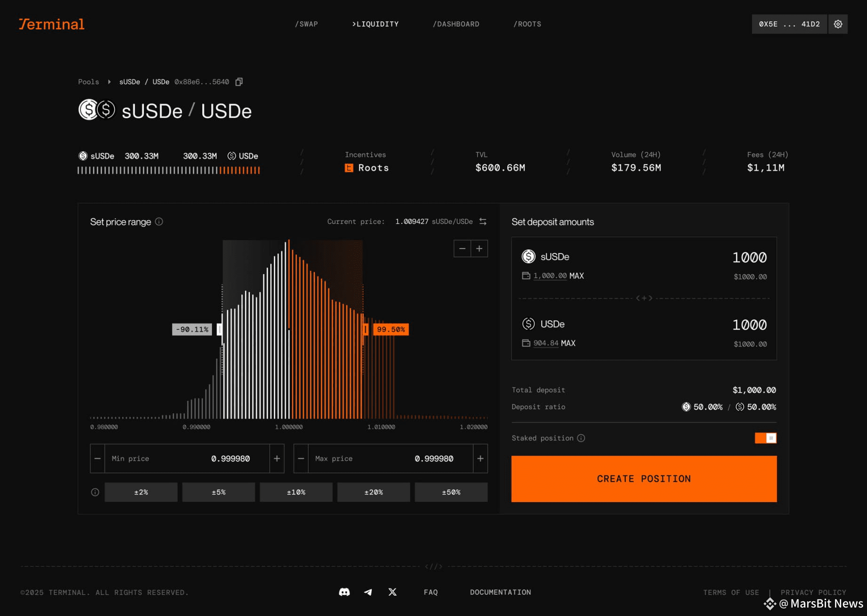Select the ±10% price range preset

click(x=296, y=492)
